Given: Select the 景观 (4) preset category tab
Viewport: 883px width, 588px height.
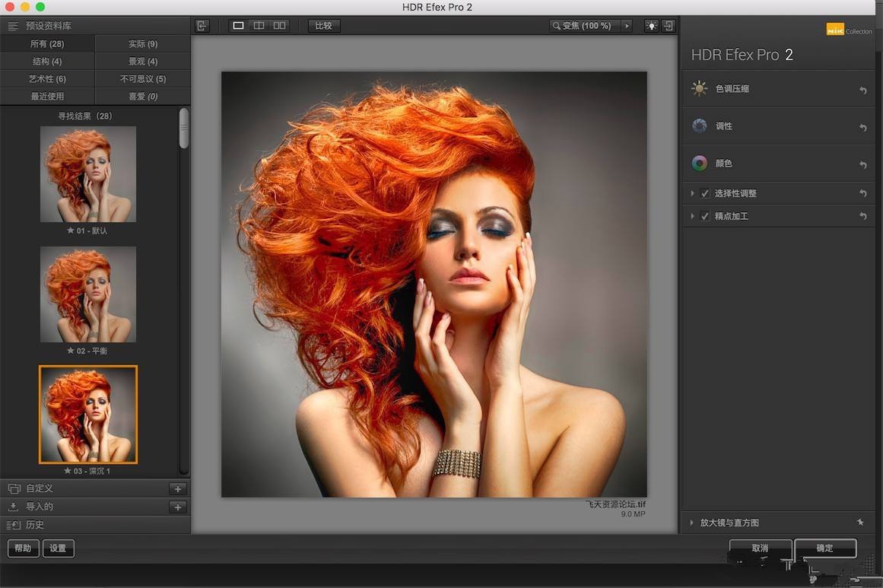Looking at the screenshot, I should pos(142,62).
